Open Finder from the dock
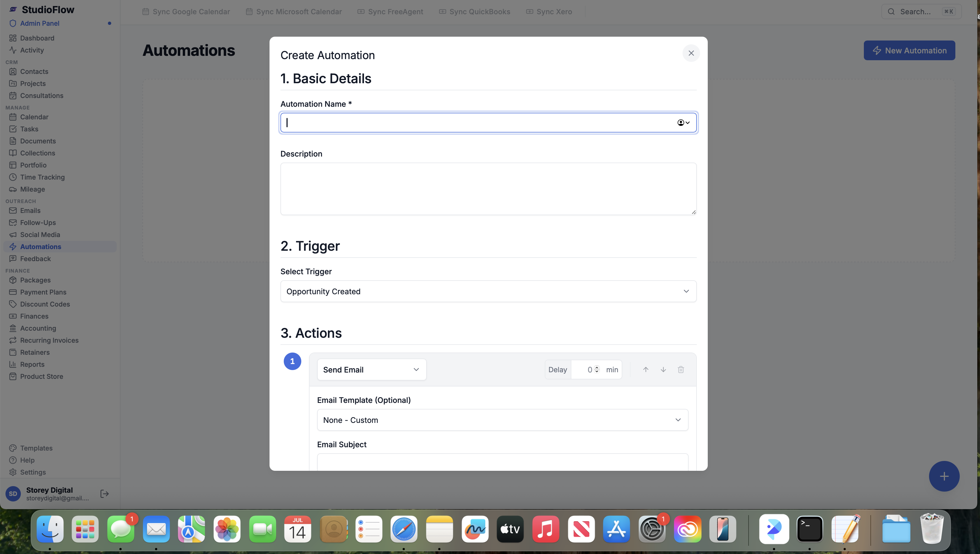This screenshot has width=980, height=554. (x=50, y=529)
